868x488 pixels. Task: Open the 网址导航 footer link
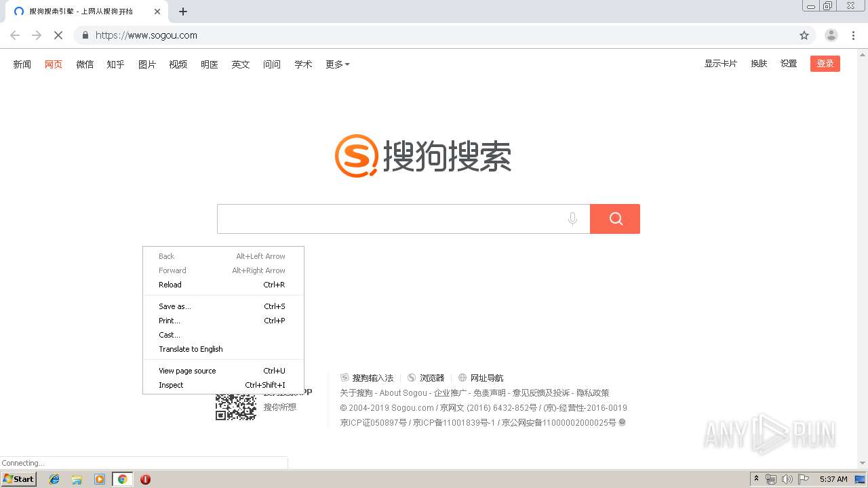point(481,378)
